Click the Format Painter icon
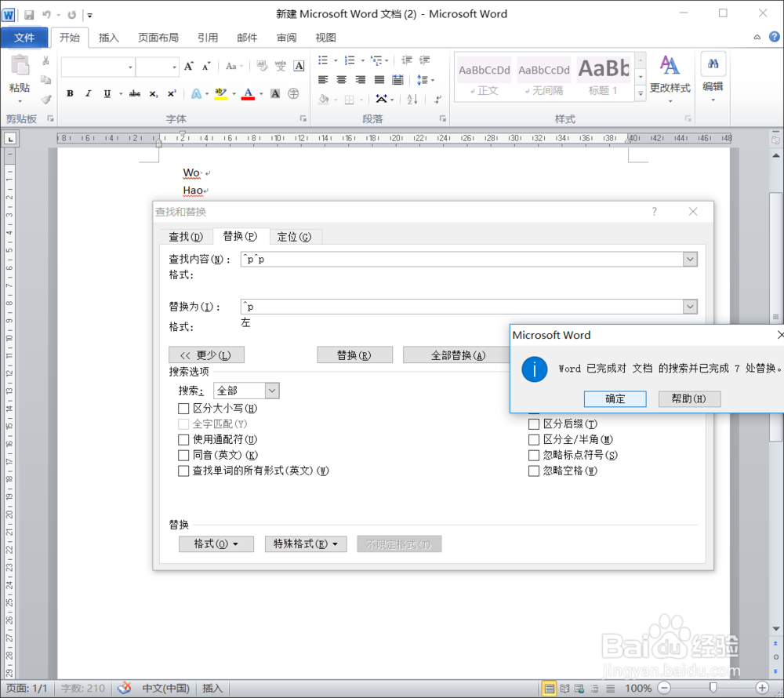 coord(45,98)
